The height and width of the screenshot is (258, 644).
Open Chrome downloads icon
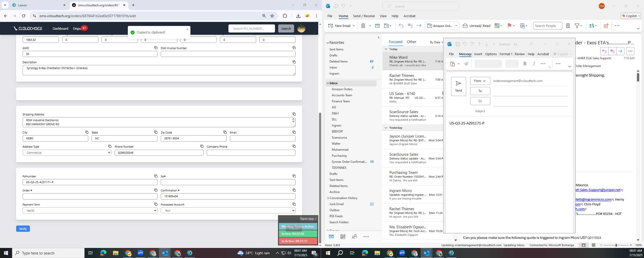pos(298,16)
